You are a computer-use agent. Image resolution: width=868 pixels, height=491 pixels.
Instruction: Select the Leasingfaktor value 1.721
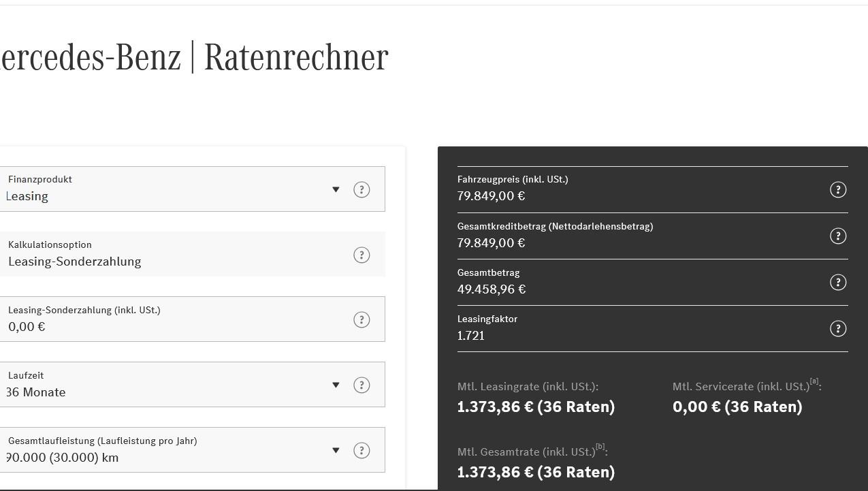coord(471,336)
